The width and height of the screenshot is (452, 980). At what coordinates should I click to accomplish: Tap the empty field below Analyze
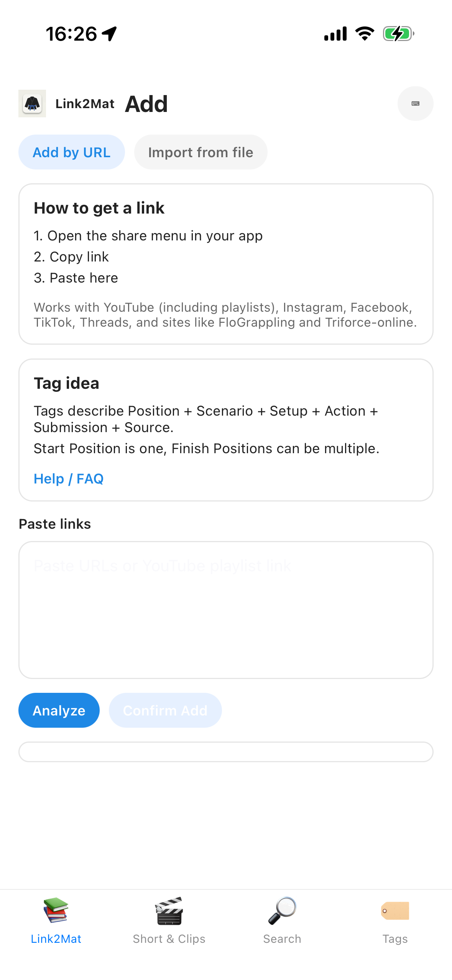[226, 751]
